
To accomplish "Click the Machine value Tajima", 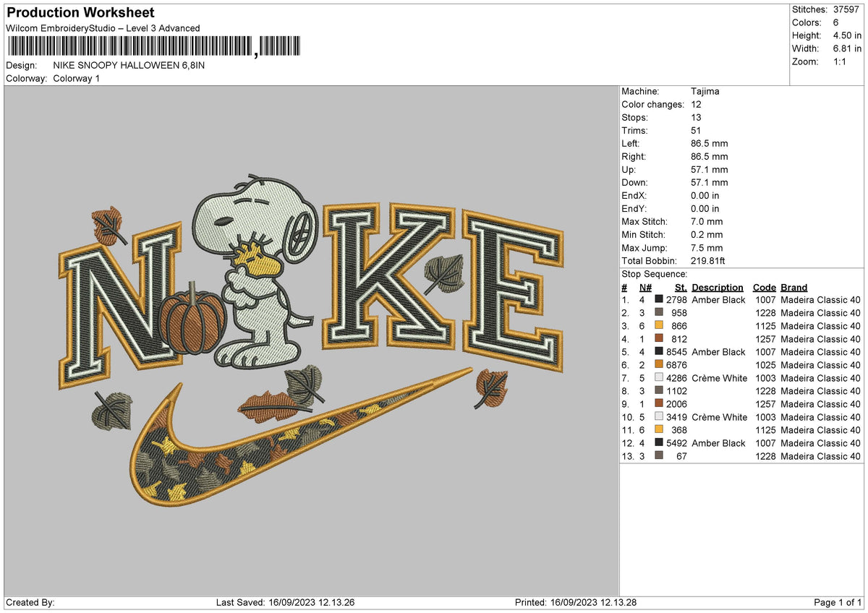I will pyautogui.click(x=705, y=91).
